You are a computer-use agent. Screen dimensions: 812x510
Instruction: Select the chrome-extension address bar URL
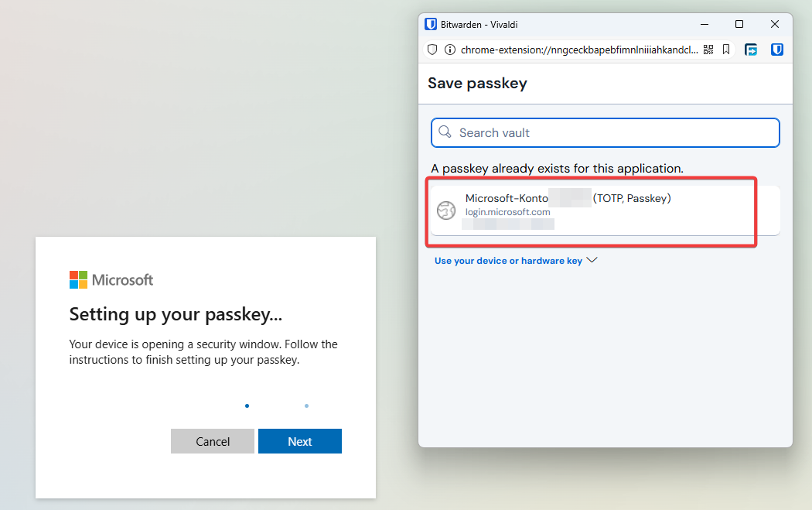[579, 50]
